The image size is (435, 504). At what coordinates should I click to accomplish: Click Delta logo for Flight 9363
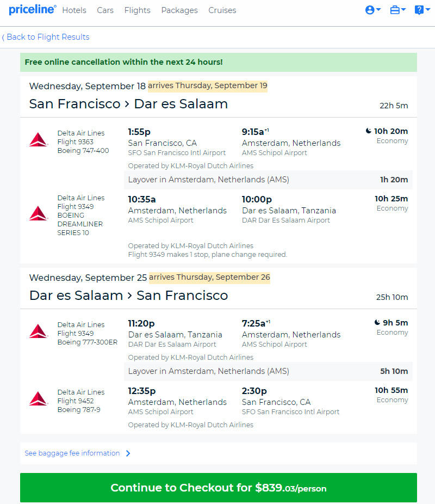[39, 140]
